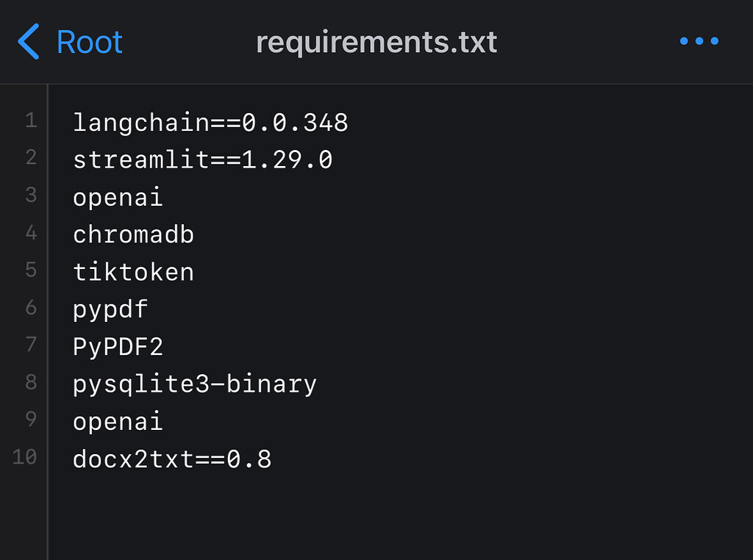Select line number 5 in gutter
This screenshot has width=753, height=560.
31,270
